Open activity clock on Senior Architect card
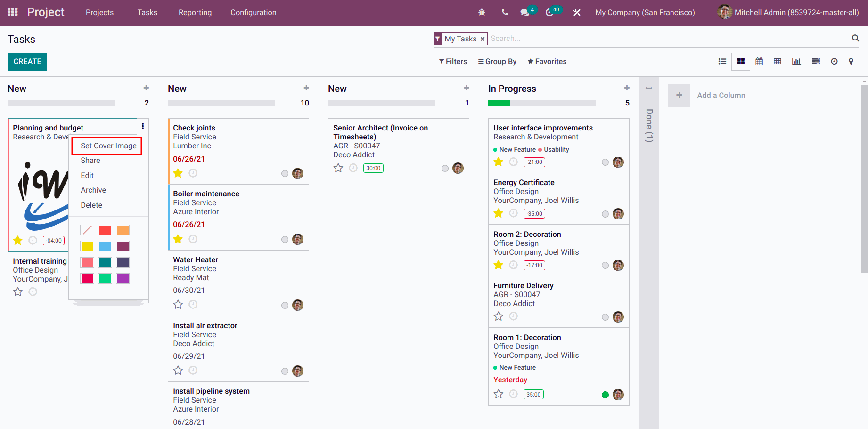868x429 pixels. point(353,168)
